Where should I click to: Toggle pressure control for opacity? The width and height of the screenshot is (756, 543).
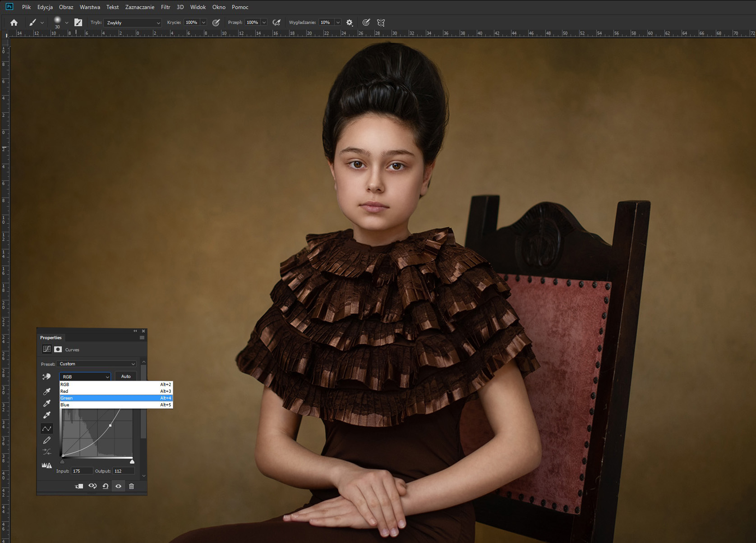click(x=216, y=23)
